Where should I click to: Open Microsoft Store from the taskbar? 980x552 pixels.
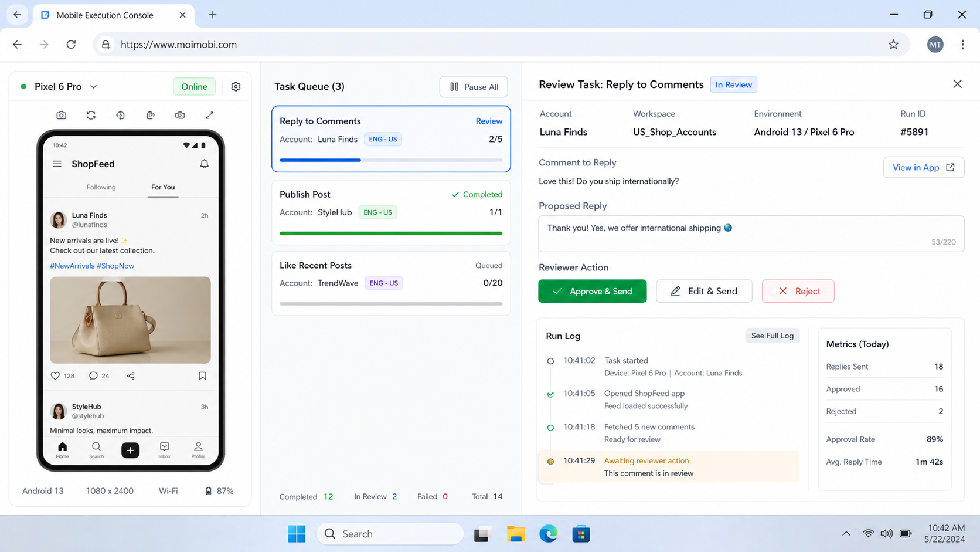coord(581,534)
